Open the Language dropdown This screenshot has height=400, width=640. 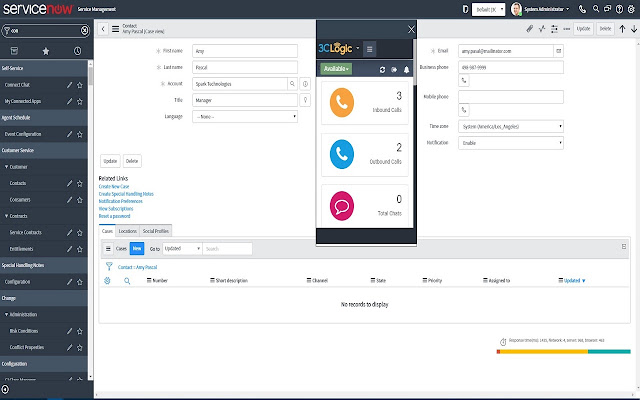pos(245,116)
